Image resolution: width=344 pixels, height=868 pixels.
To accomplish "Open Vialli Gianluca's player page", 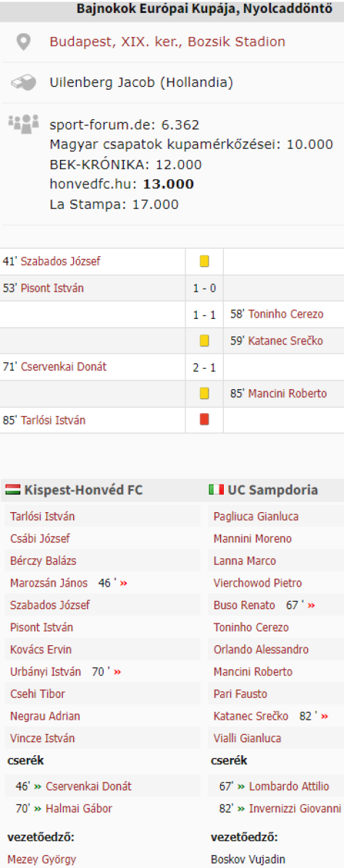I will click(x=247, y=739).
